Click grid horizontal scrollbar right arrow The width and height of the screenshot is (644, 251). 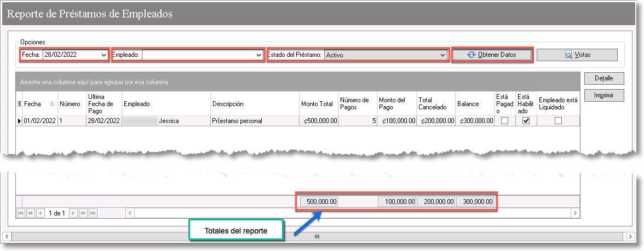[574, 213]
